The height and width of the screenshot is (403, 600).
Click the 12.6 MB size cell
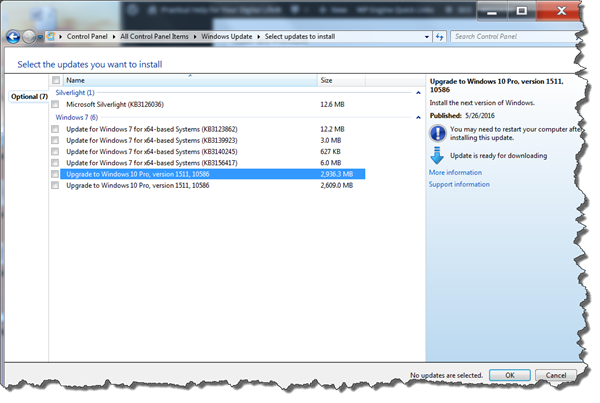[332, 104]
